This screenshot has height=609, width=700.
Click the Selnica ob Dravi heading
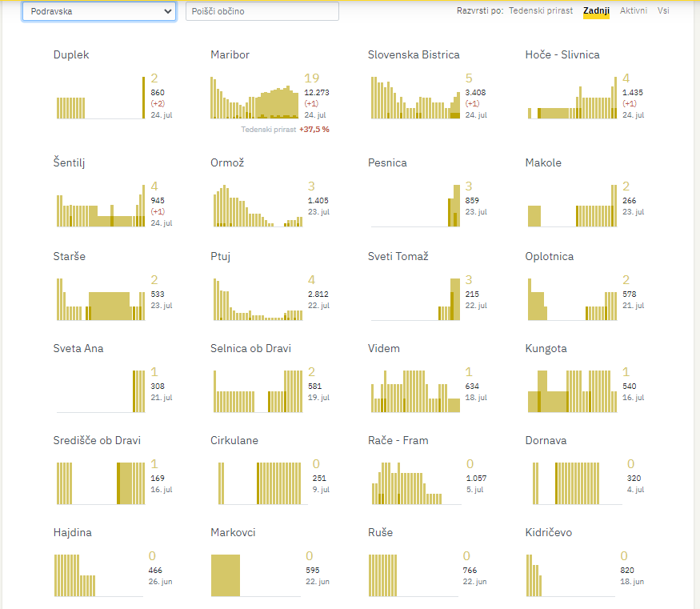coord(250,349)
